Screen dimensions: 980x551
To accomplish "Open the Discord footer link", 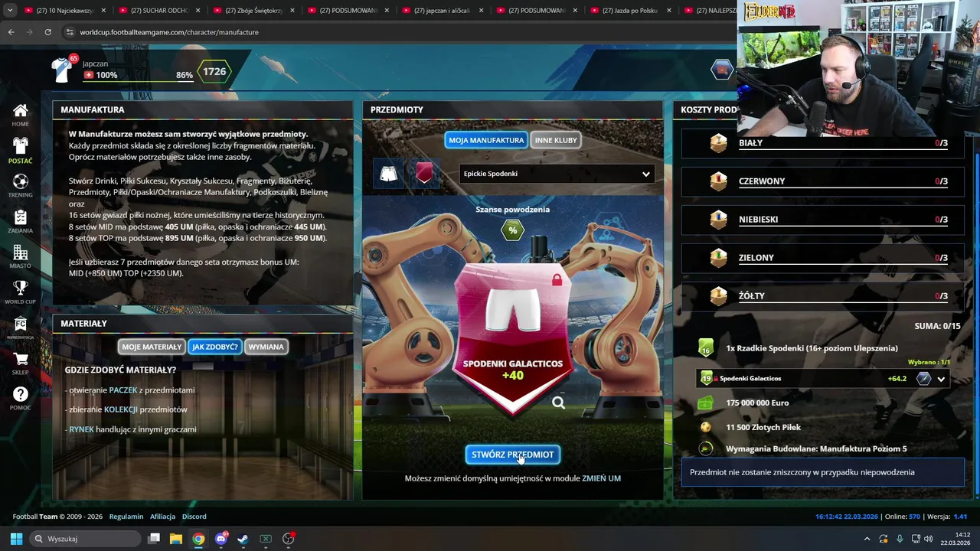I will pyautogui.click(x=194, y=517).
